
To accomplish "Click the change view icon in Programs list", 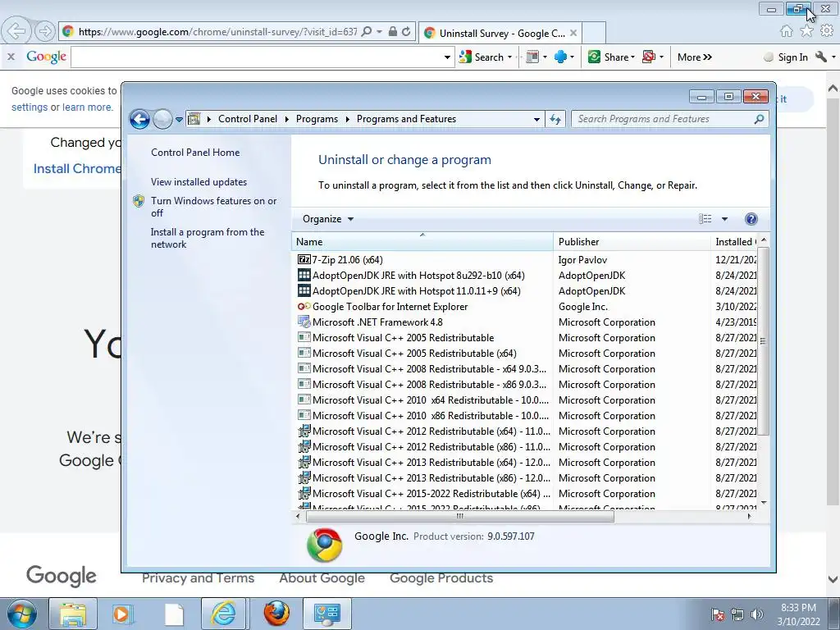I will (705, 218).
